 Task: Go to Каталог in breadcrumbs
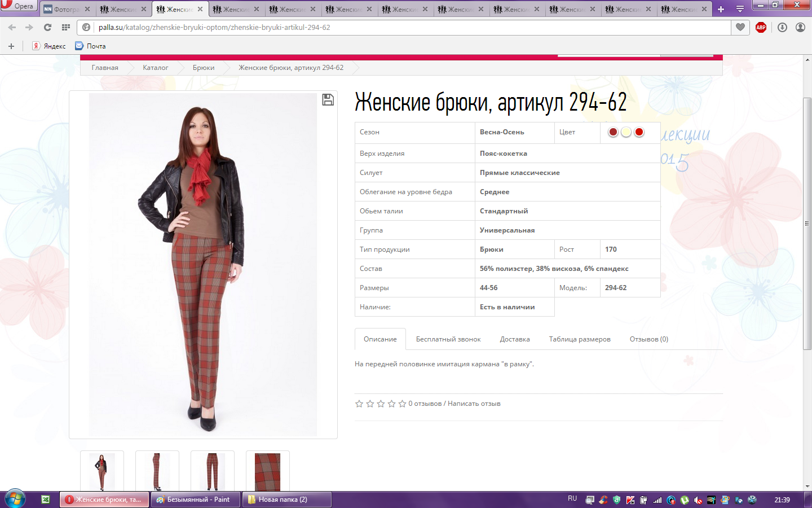155,68
